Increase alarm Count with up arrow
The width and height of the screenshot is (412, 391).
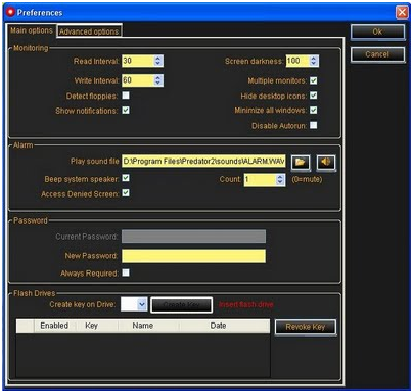(280, 177)
